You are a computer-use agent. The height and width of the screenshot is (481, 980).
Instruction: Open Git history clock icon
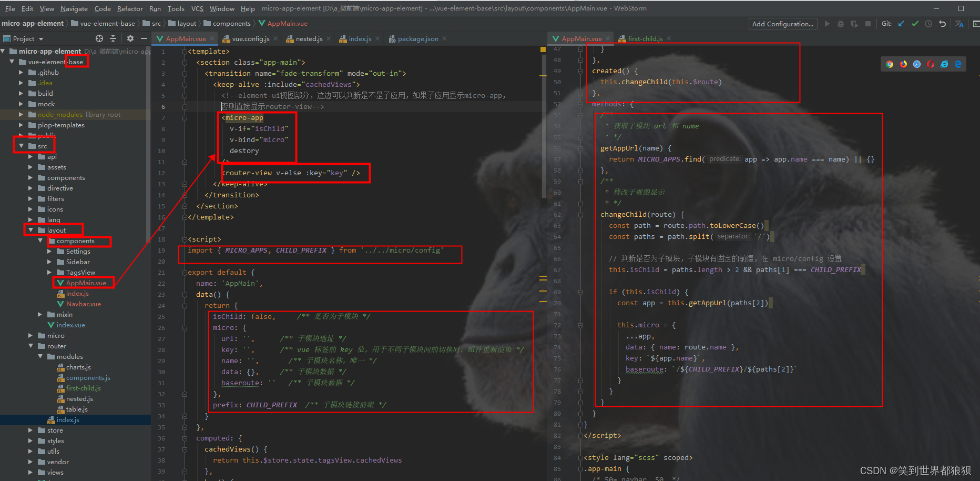(928, 24)
